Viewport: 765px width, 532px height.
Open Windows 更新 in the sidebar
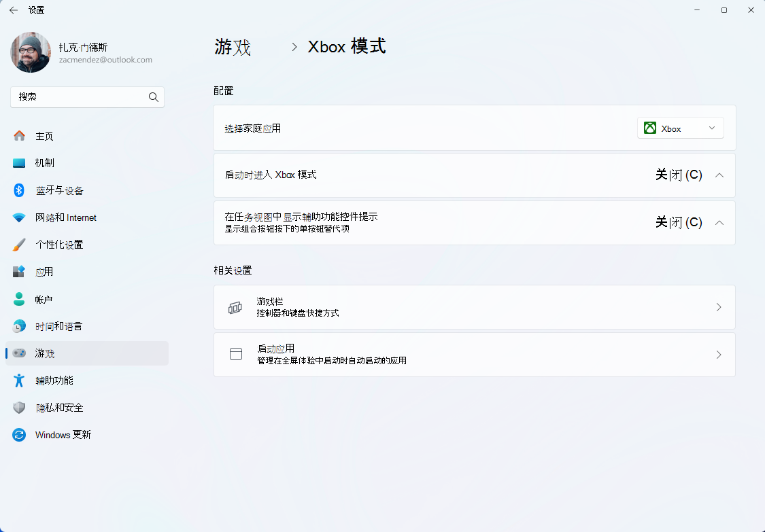pyautogui.click(x=87, y=435)
